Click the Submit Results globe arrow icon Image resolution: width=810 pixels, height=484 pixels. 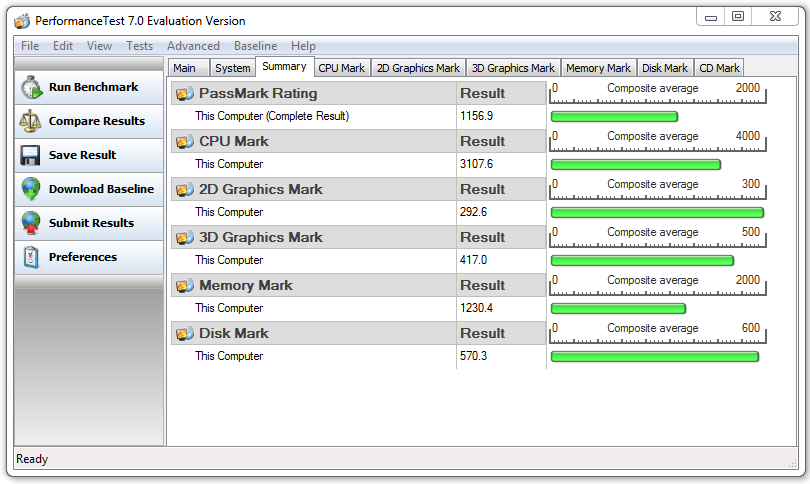(31, 223)
